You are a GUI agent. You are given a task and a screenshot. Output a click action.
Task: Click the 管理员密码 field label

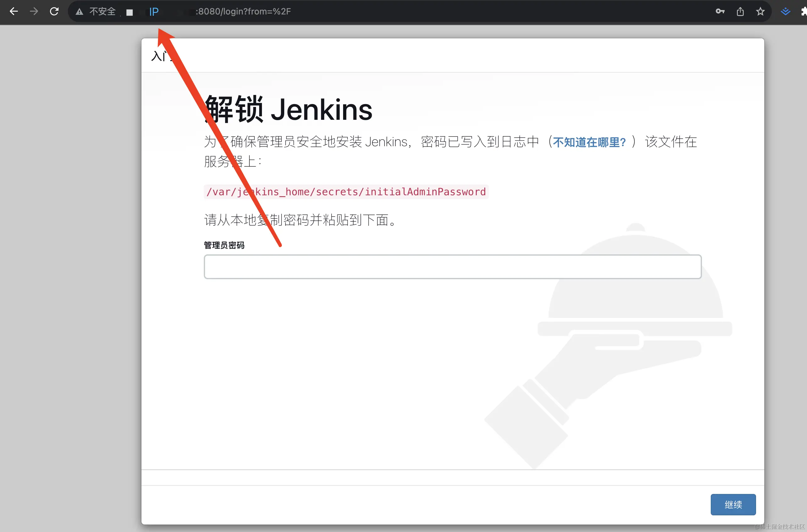click(x=224, y=245)
